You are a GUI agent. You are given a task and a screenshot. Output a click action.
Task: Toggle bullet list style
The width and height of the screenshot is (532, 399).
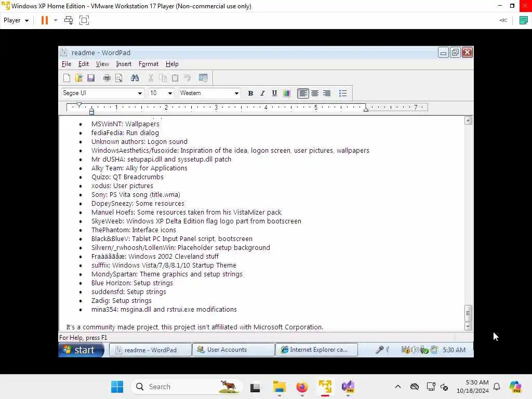point(343,94)
